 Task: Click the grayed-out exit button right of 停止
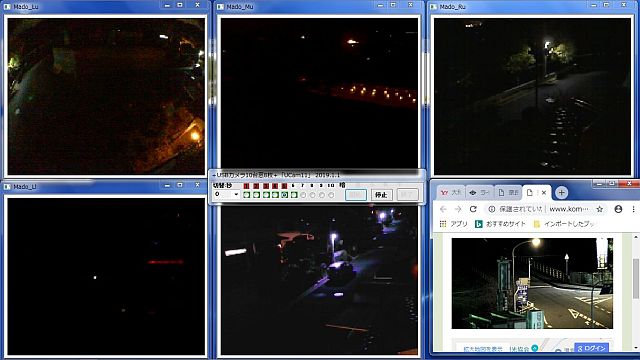[407, 195]
